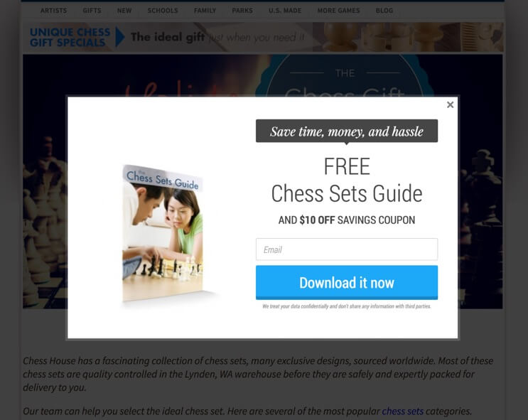
Task: Click the blue arrow in gift banner
Action: [x=120, y=37]
